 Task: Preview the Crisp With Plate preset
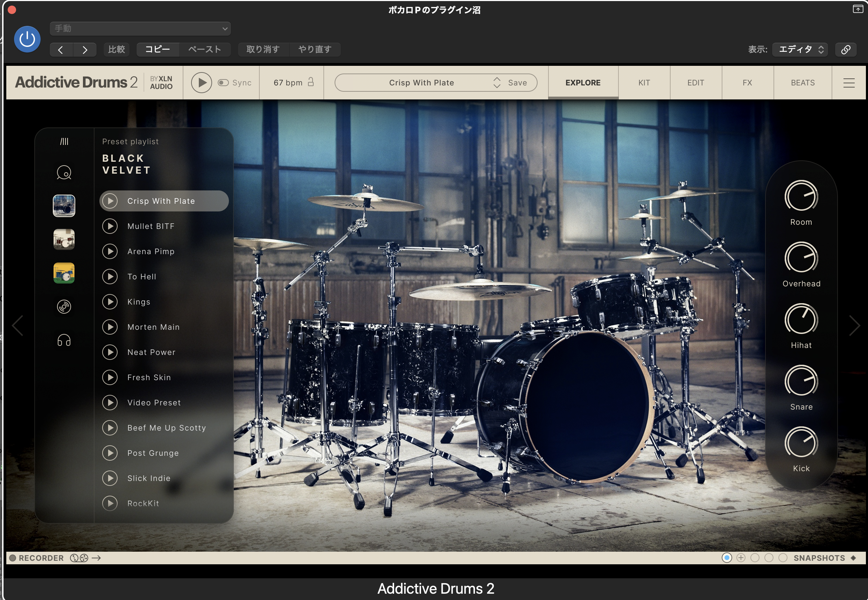110,201
